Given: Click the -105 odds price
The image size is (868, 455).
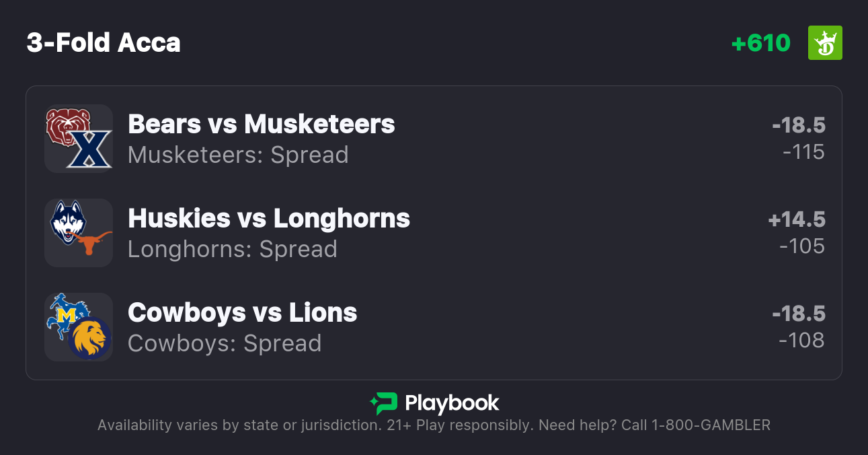Looking at the screenshot, I should click(x=802, y=246).
